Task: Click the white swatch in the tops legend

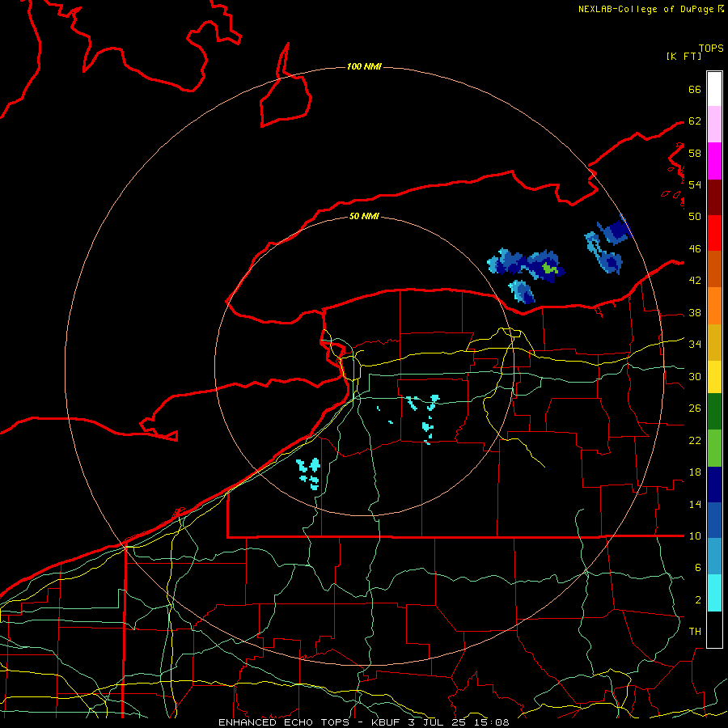Action: (x=714, y=89)
